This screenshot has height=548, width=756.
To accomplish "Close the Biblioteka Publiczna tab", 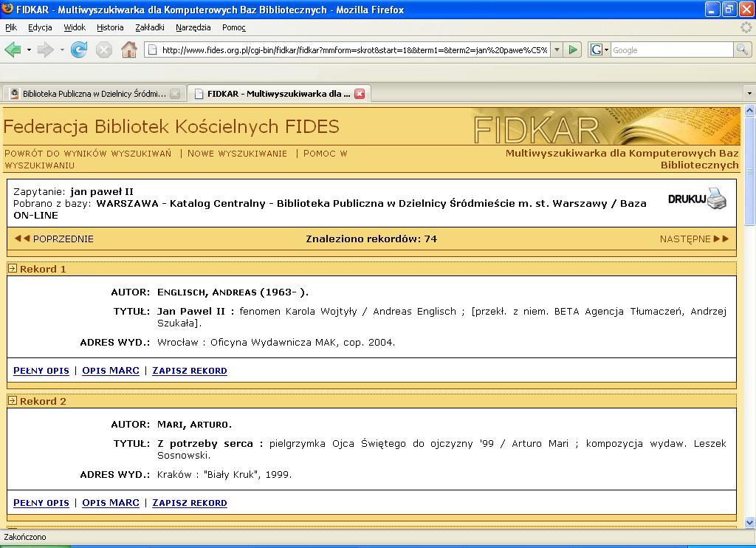I will click(x=175, y=94).
